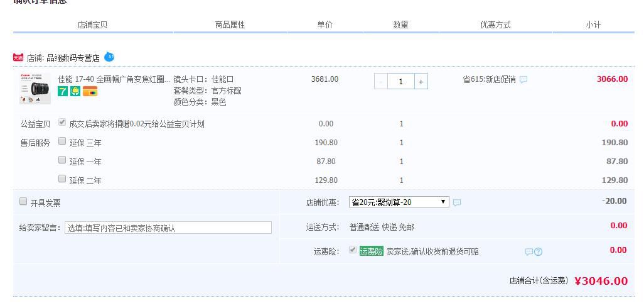The height and width of the screenshot is (303, 644).
Task: Click the 镜头卡口：佳能口 attribute text
Action: click(204, 79)
